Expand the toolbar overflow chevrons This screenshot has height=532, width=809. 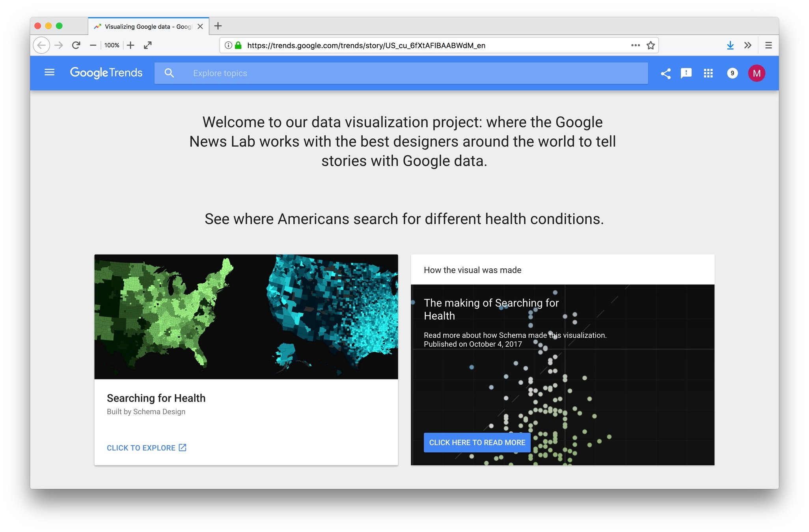747,45
